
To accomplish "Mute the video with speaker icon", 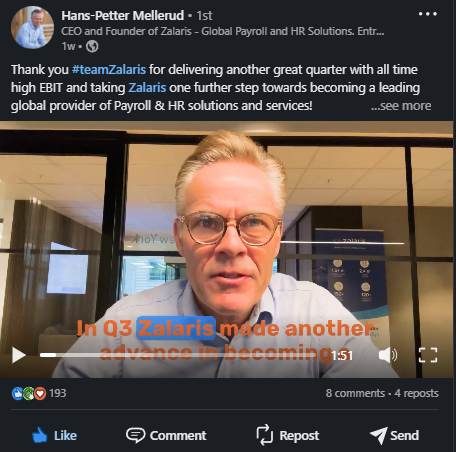I will click(x=388, y=355).
